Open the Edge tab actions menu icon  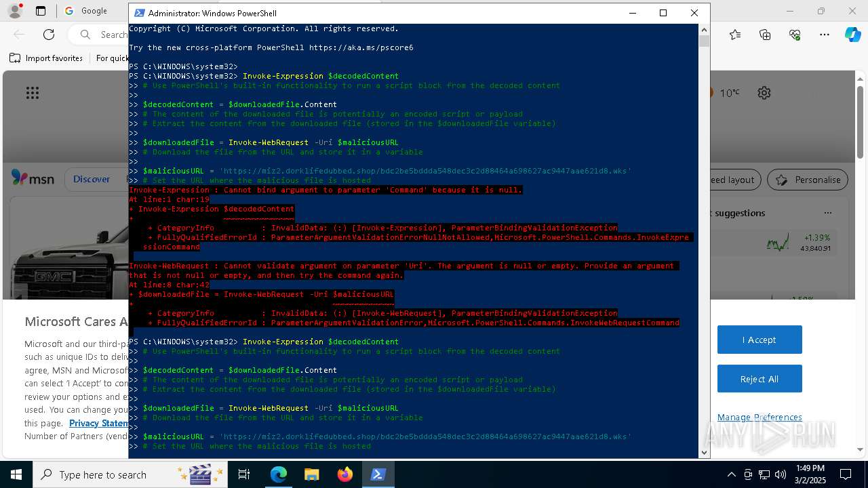(41, 11)
